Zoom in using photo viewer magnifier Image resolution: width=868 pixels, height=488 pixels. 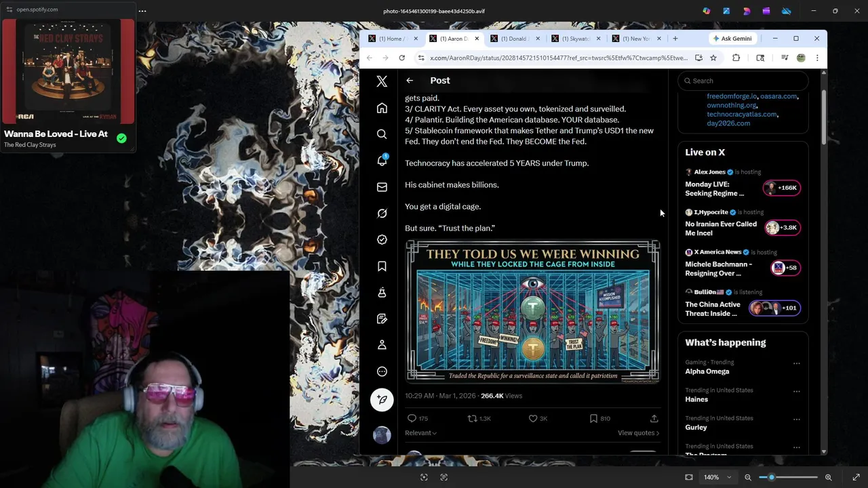click(828, 477)
